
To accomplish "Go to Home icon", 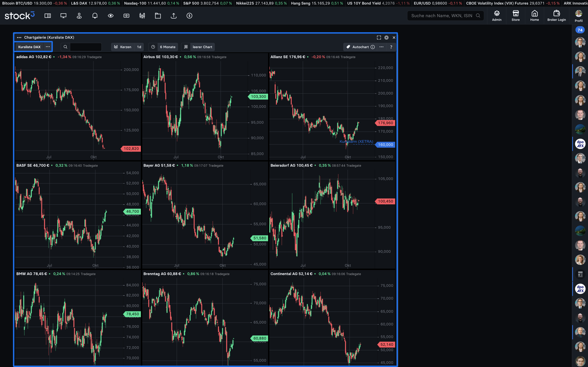I will (x=534, y=16).
